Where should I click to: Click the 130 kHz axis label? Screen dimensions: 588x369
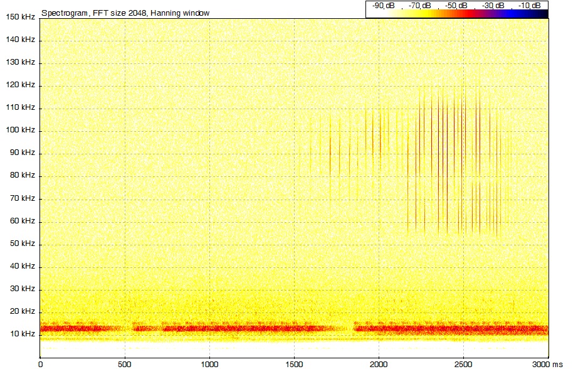pyautogui.click(x=20, y=62)
